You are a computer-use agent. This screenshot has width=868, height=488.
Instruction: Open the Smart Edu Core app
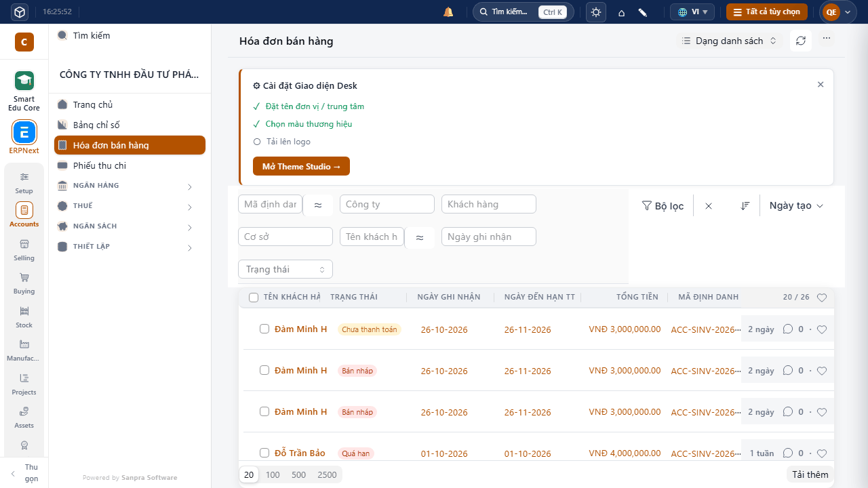(x=24, y=91)
